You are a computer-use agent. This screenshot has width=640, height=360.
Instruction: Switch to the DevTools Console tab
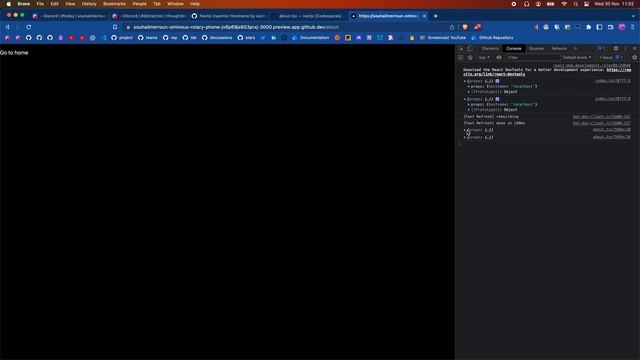[x=513, y=49]
